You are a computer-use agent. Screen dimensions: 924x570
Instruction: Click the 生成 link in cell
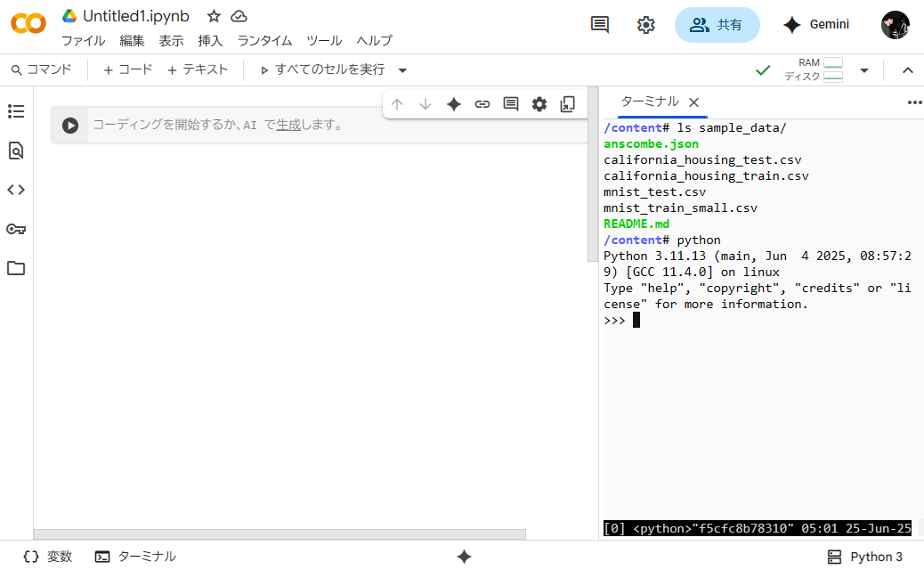[288, 126]
